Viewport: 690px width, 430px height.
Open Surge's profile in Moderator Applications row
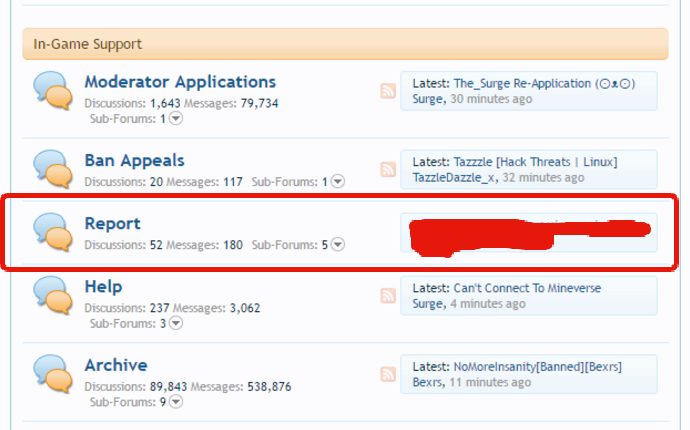(427, 99)
